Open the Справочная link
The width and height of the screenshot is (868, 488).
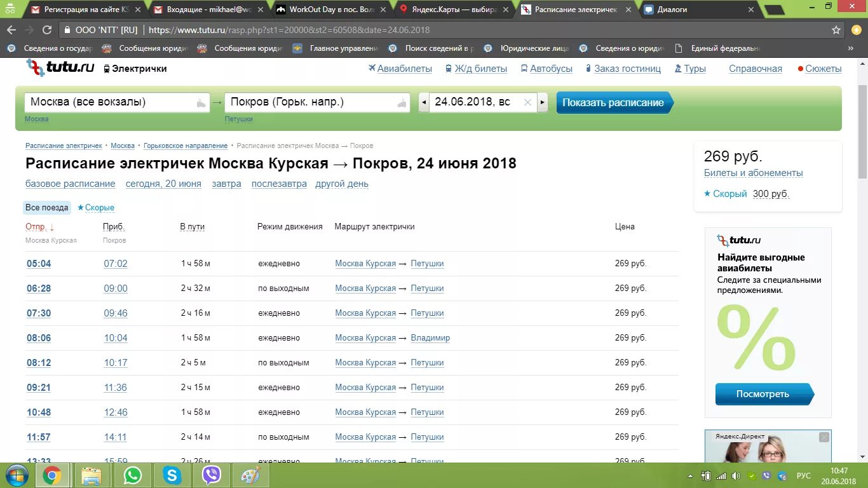click(756, 69)
